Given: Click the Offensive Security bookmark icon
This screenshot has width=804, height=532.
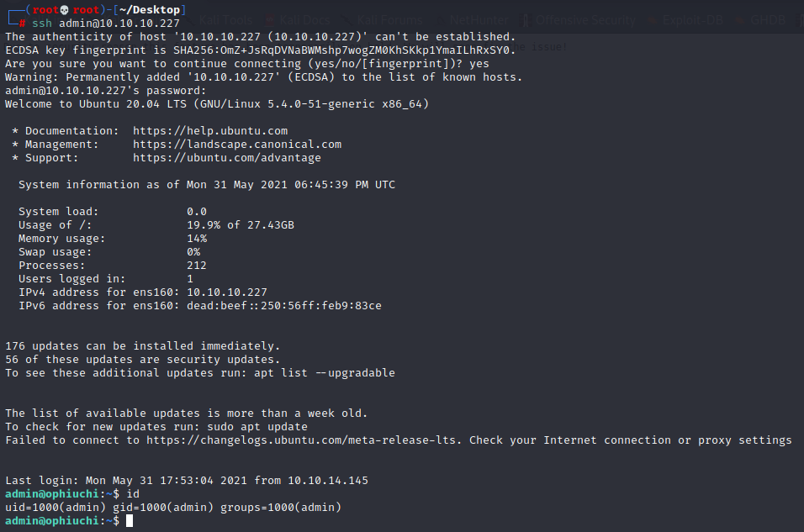Looking at the screenshot, I should pos(526,20).
